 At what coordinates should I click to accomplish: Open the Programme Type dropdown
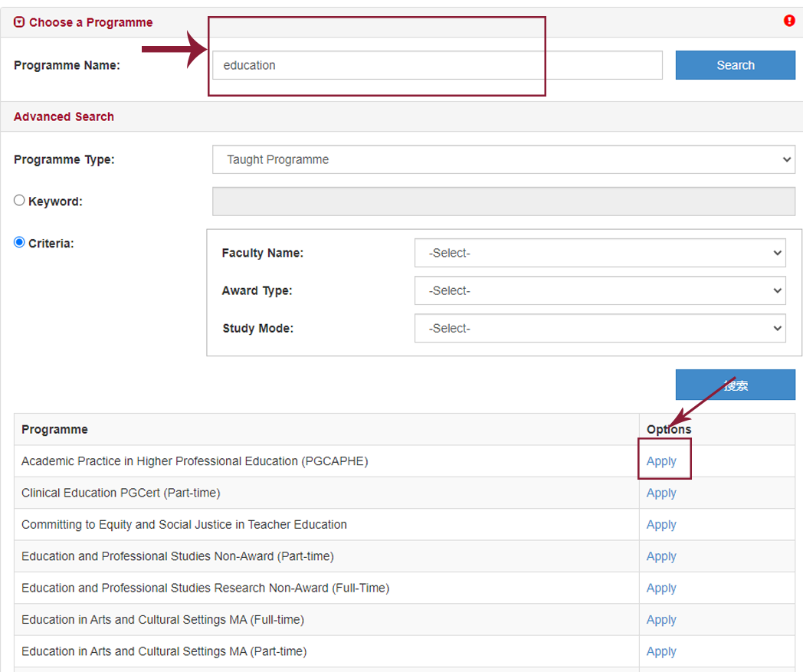(x=503, y=159)
